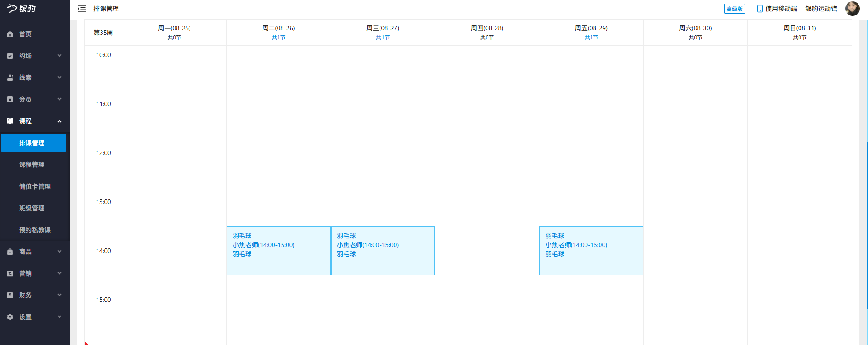Open 课程管理 submenu item
868x345 pixels.
point(32,165)
